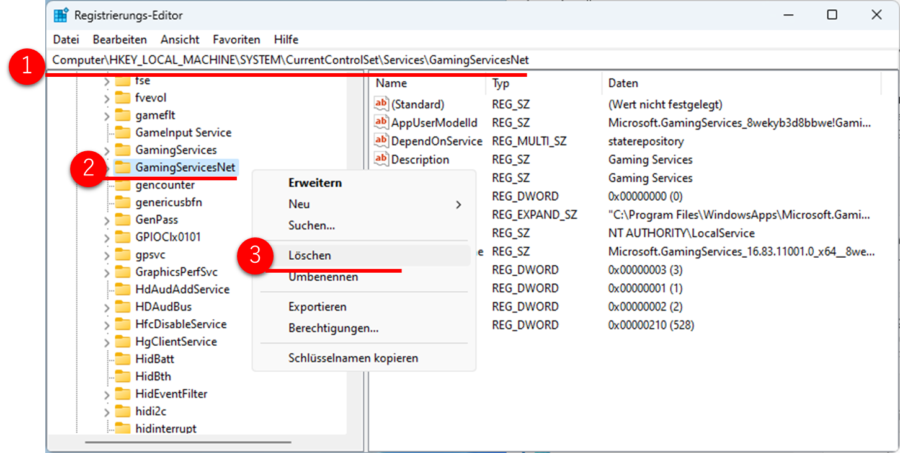900x453 pixels.
Task: Click the (Standard) value string icon
Action: [381, 104]
